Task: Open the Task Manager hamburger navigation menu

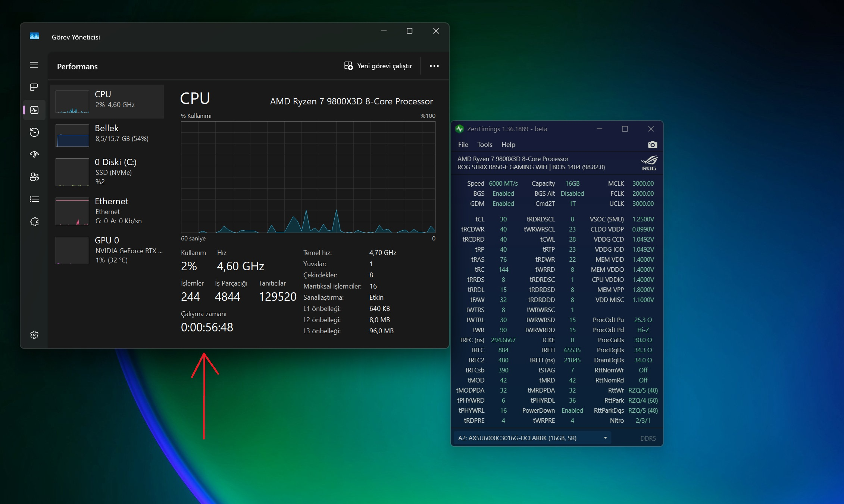Action: point(34,65)
